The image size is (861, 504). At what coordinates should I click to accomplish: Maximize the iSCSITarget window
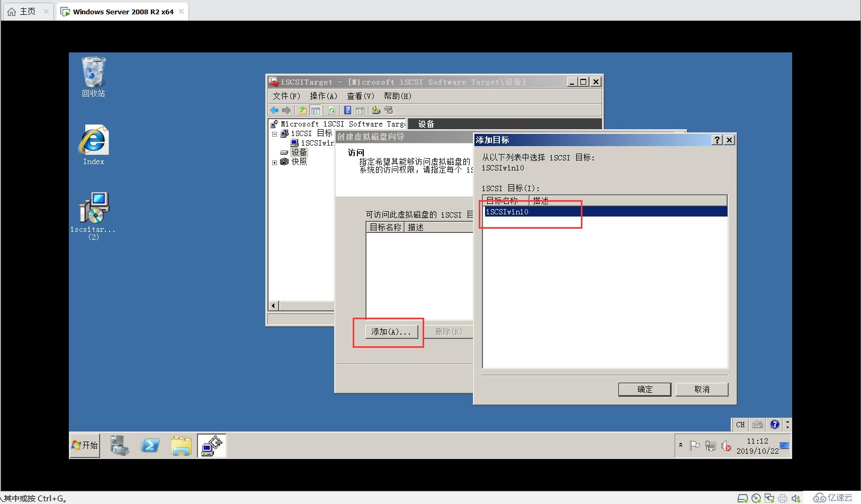pyautogui.click(x=584, y=82)
